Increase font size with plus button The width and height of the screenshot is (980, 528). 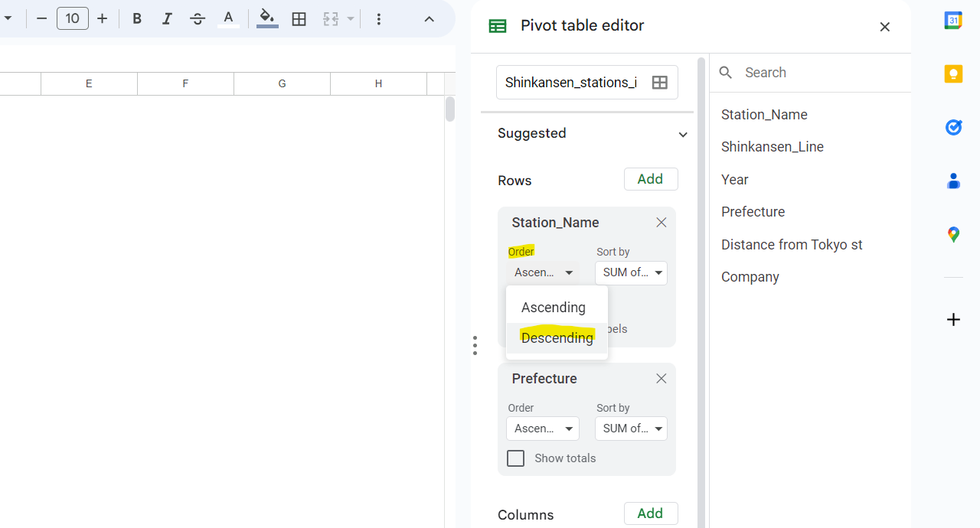[x=102, y=19]
